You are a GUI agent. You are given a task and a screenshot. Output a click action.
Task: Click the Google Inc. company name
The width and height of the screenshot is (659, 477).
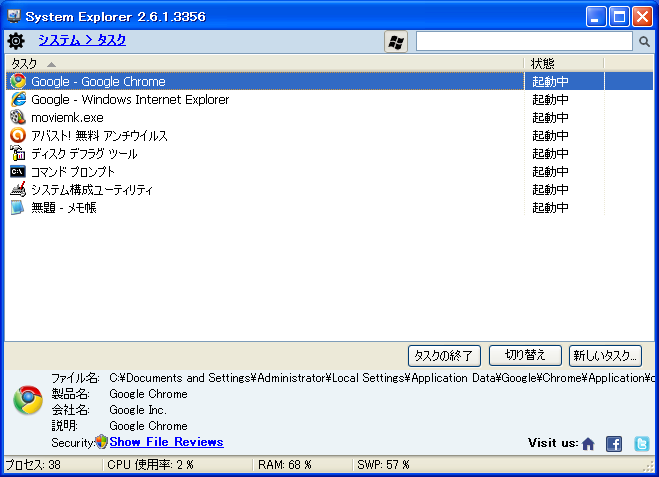pyautogui.click(x=138, y=410)
